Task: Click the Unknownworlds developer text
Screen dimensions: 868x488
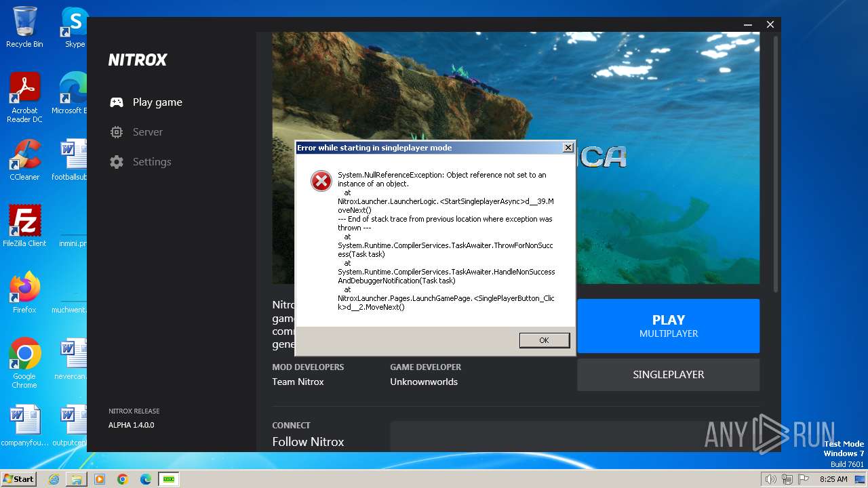Action: [x=424, y=382]
